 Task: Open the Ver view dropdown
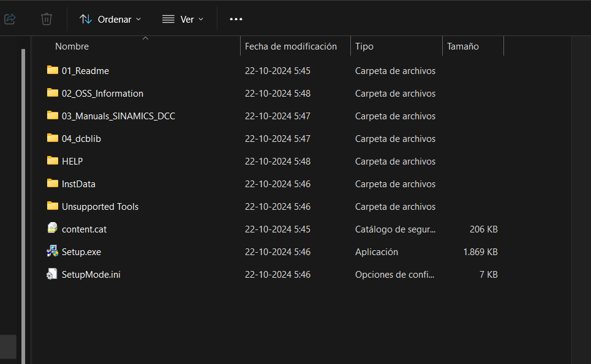(183, 19)
